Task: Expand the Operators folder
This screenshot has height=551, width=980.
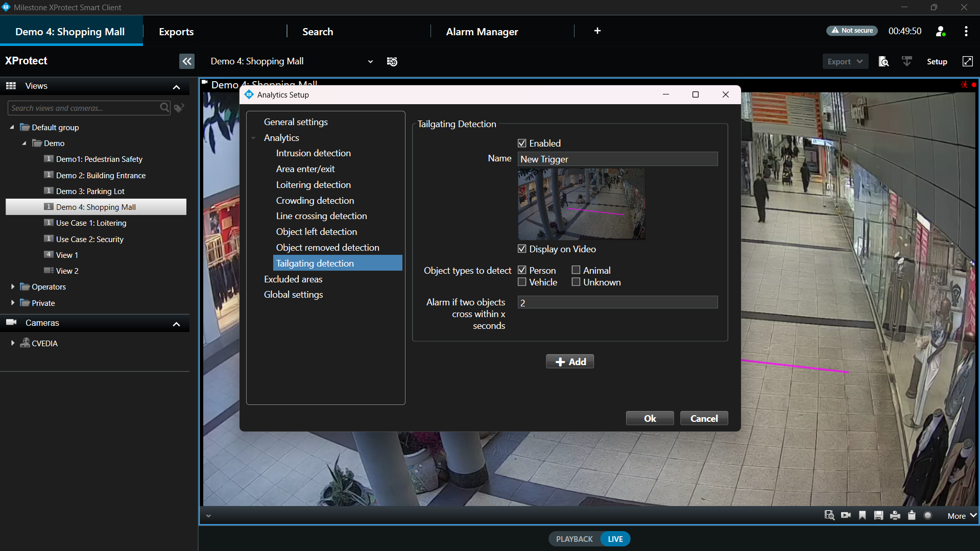Action: tap(12, 286)
